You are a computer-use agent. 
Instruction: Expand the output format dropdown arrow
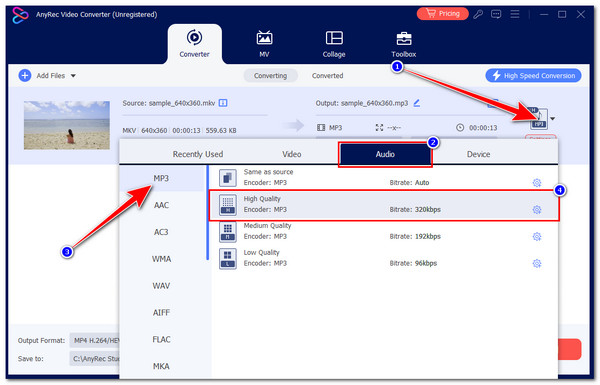(553, 119)
